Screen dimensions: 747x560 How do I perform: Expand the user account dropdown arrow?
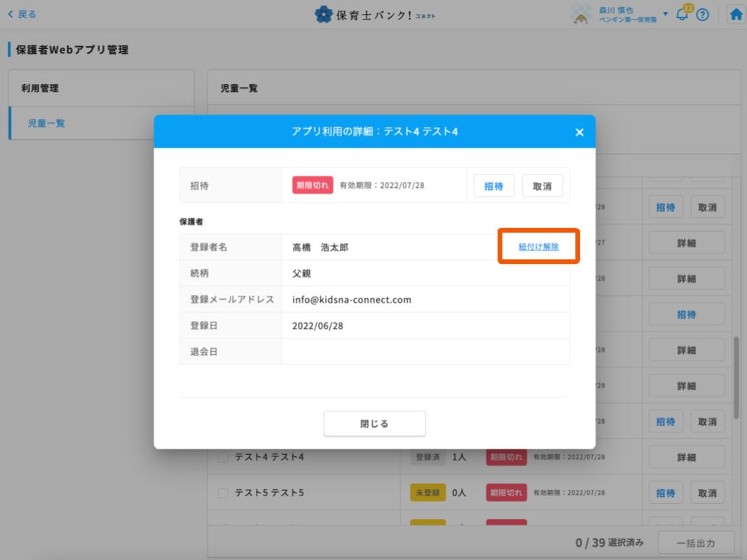coord(666,13)
